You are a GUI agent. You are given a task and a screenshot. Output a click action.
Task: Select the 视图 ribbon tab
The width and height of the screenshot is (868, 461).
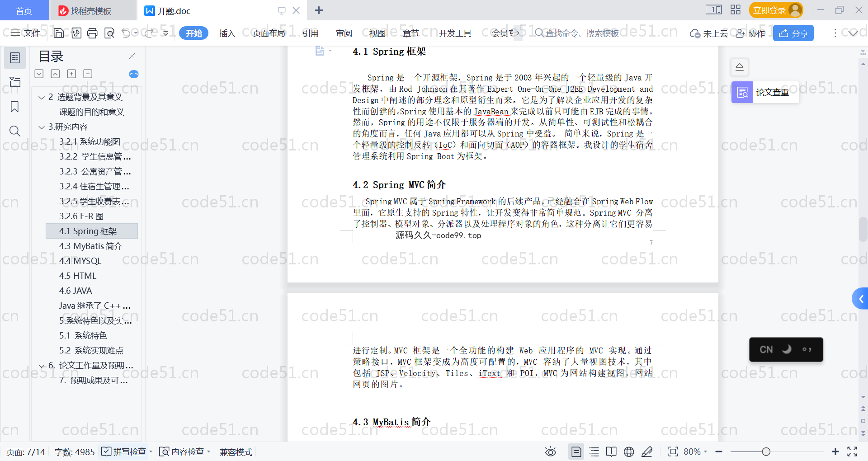click(377, 33)
